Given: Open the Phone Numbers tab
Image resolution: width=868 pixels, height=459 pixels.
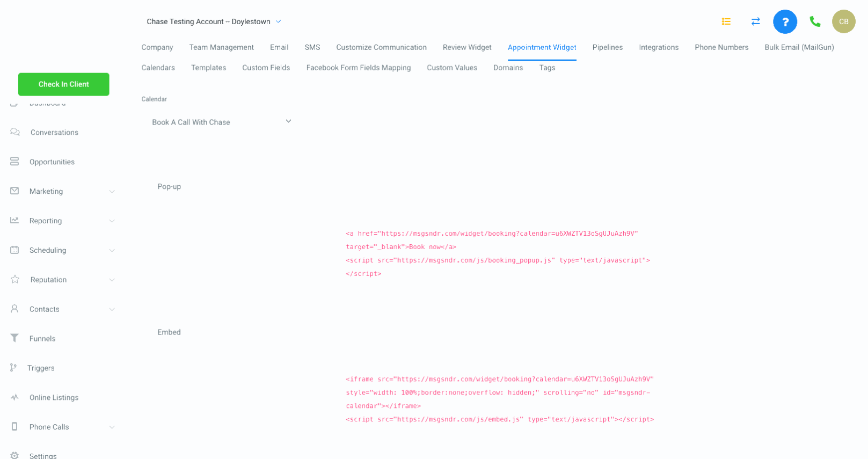Looking at the screenshot, I should pos(721,47).
